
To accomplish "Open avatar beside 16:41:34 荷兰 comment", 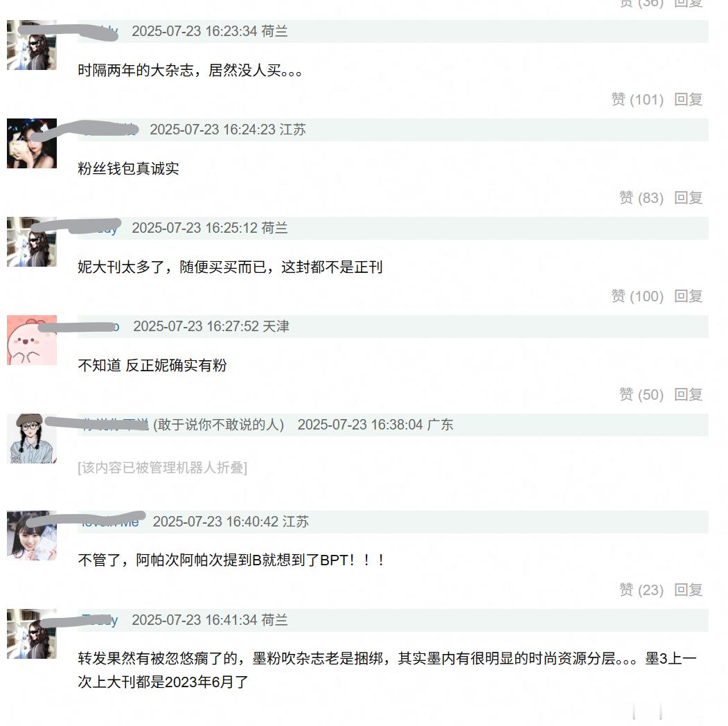I will click(x=32, y=634).
